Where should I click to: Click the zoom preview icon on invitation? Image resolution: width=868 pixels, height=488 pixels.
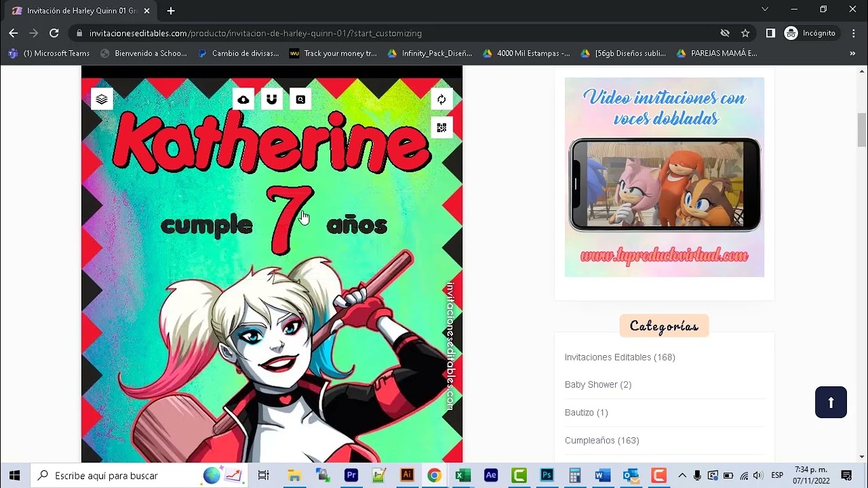pos(300,100)
